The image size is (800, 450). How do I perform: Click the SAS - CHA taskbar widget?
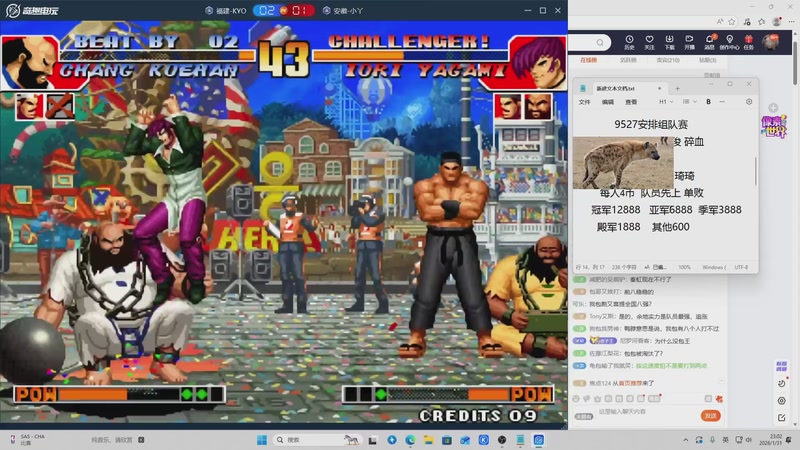(x=28, y=440)
